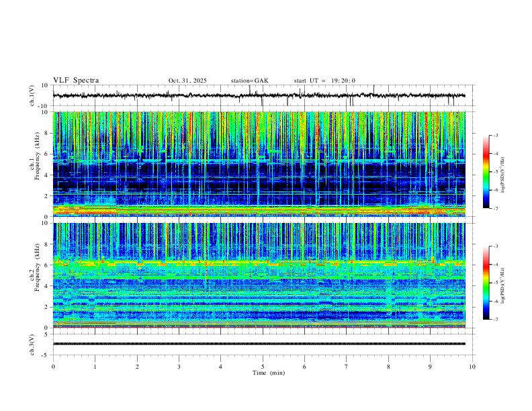
Task: Select the "start UT = 19:20:0" text
Action: (324, 81)
